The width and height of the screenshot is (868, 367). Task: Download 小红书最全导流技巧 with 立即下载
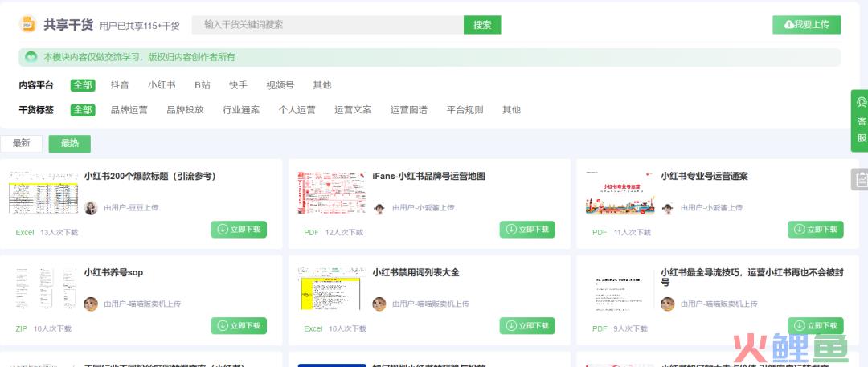(816, 326)
